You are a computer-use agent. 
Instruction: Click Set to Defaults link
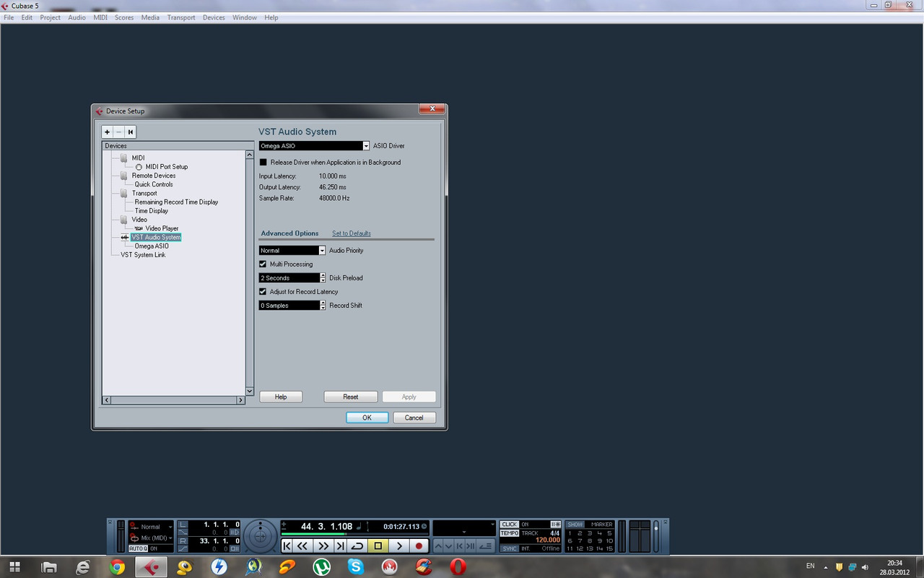352,233
